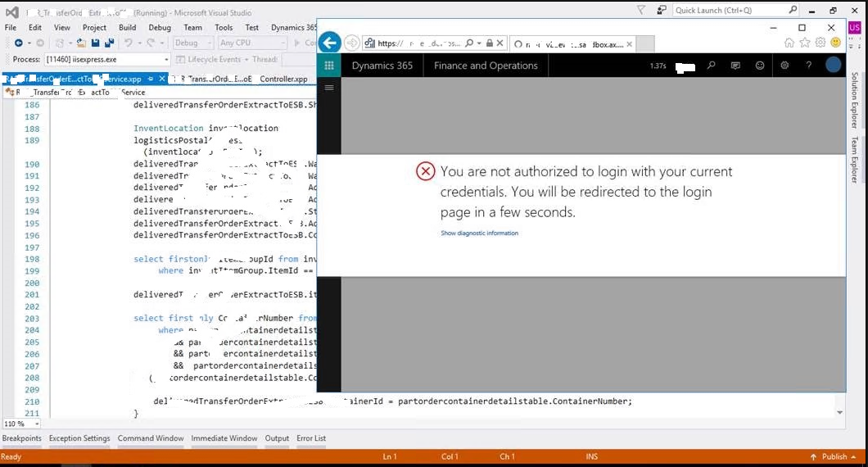Open the Lifecycle Events dropdown

coord(213,59)
